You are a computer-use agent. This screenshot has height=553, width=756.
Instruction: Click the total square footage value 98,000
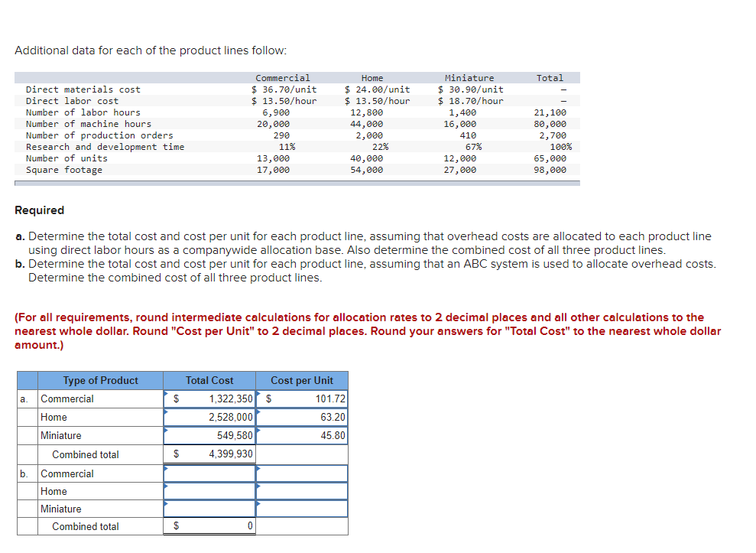click(x=550, y=170)
